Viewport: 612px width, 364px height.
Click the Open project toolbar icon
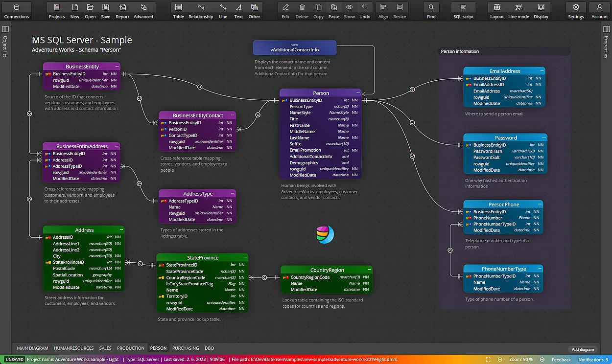point(90,11)
